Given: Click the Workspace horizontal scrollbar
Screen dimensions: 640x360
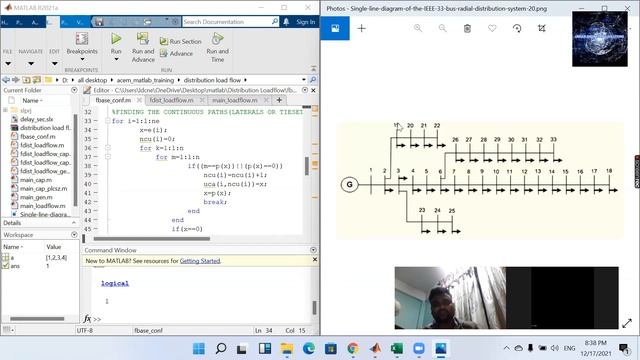Looking at the screenshot, I should pyautogui.click(x=37, y=318).
